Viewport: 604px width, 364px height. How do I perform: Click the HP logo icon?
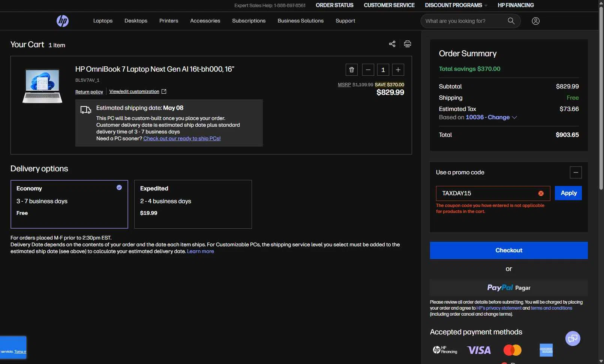click(x=63, y=21)
